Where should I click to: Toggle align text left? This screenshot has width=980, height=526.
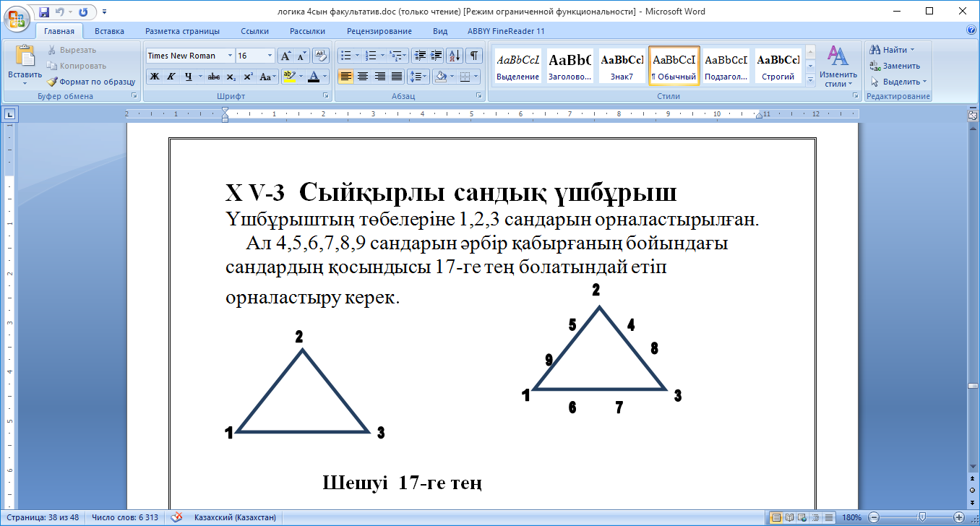pos(345,77)
